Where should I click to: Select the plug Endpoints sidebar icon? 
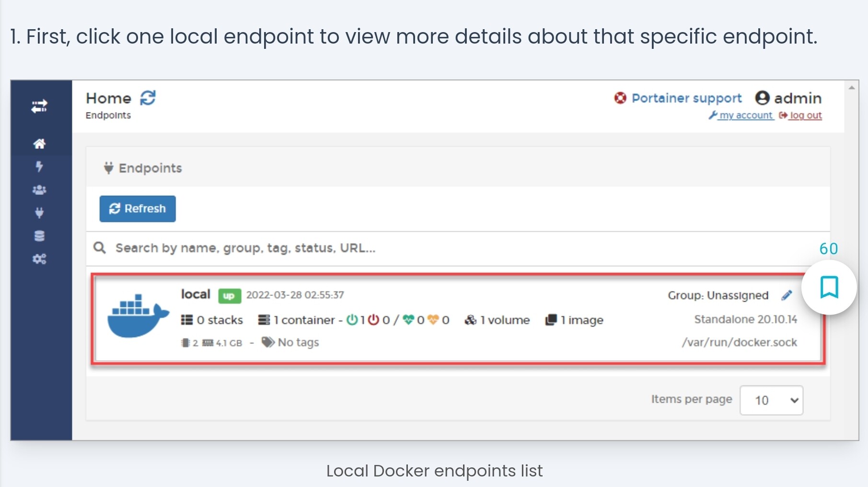click(39, 213)
